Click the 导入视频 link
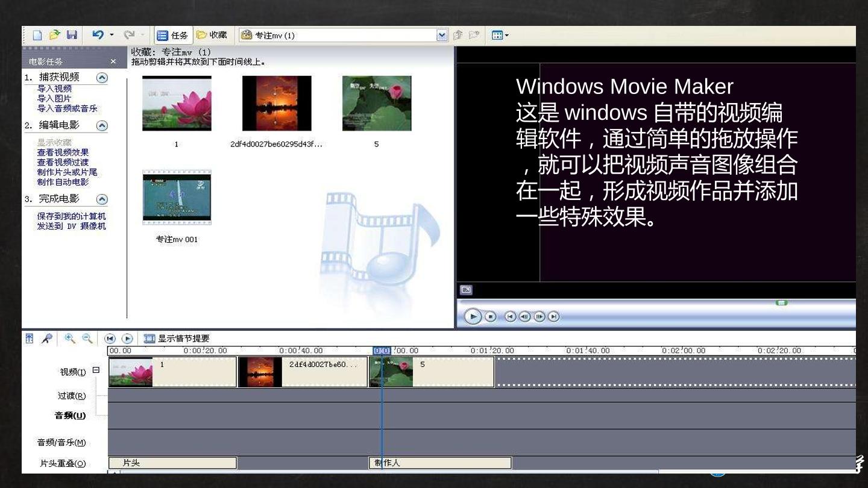This screenshot has height=488, width=868. click(54, 89)
